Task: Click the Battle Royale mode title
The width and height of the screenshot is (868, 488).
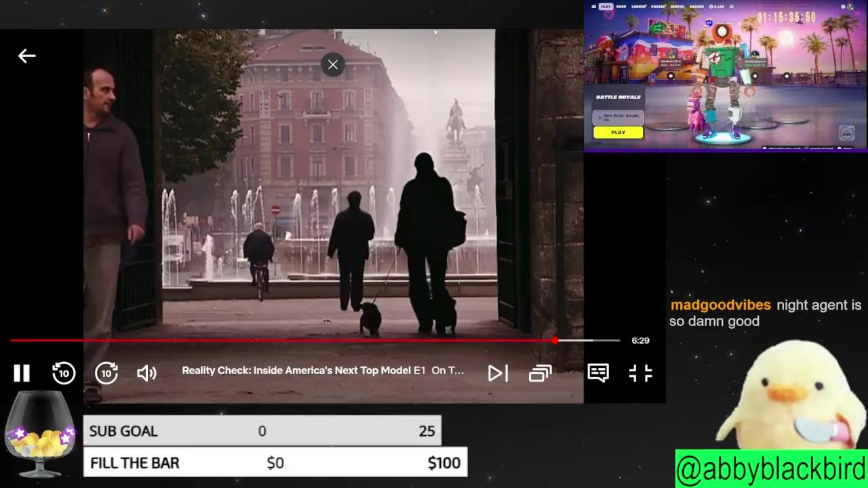Action: [x=618, y=97]
